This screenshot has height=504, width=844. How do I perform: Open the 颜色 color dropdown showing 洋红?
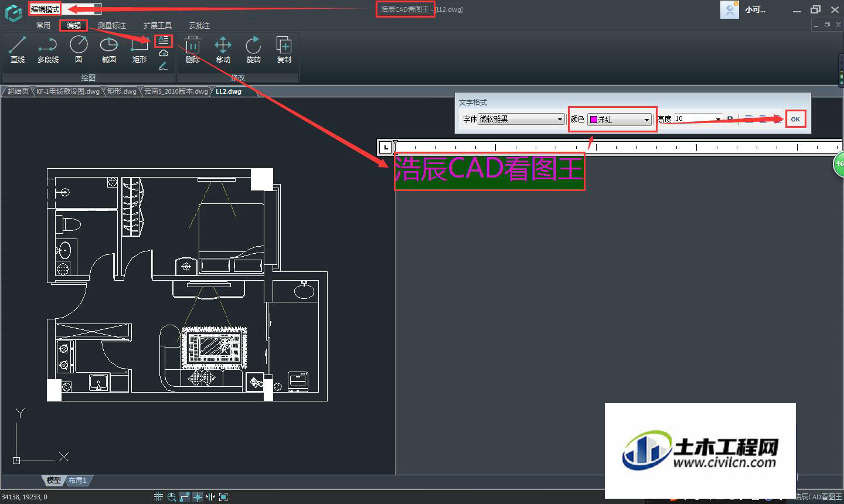620,120
